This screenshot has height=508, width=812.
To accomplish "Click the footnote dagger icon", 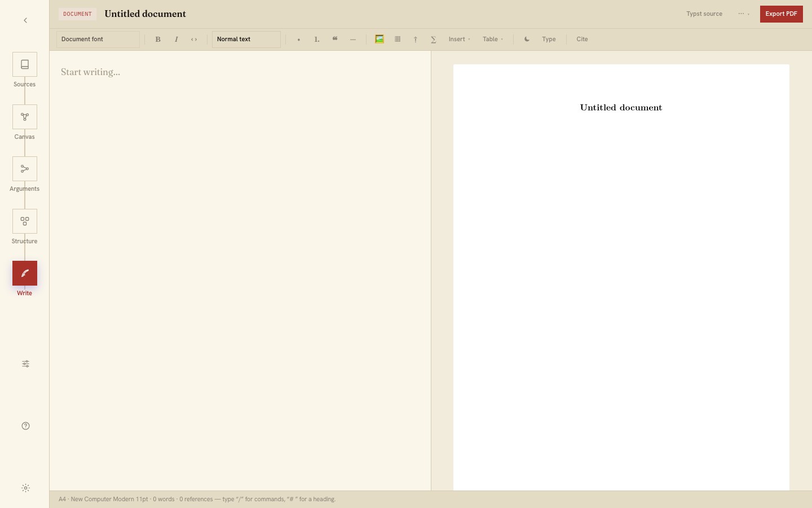I will 416,40.
